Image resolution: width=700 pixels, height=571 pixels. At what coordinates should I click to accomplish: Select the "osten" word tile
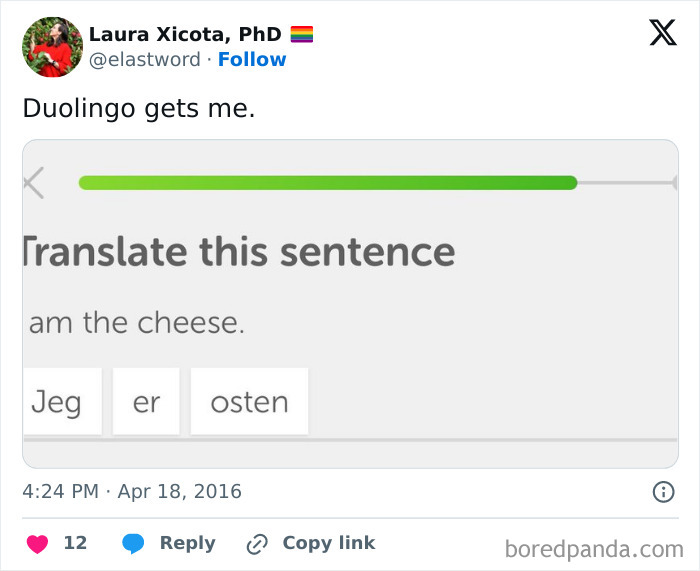[x=249, y=402]
